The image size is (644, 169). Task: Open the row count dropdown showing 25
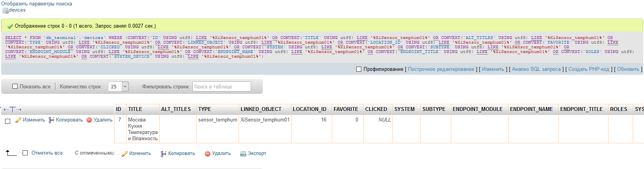pyautogui.click(x=118, y=86)
